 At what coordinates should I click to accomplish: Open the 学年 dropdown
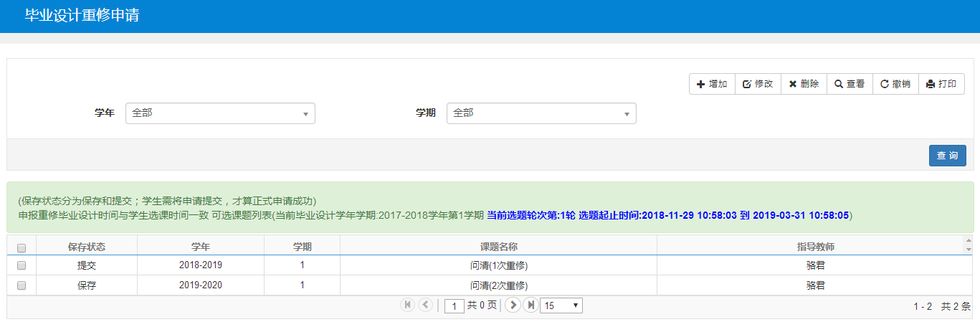coord(220,113)
